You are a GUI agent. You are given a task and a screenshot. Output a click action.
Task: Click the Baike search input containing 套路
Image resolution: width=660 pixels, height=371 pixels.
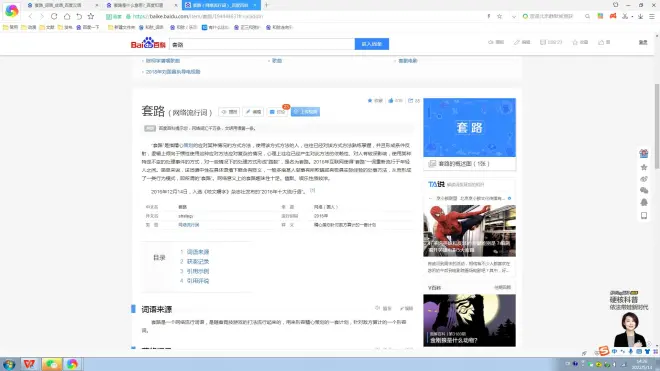pyautogui.click(x=262, y=44)
